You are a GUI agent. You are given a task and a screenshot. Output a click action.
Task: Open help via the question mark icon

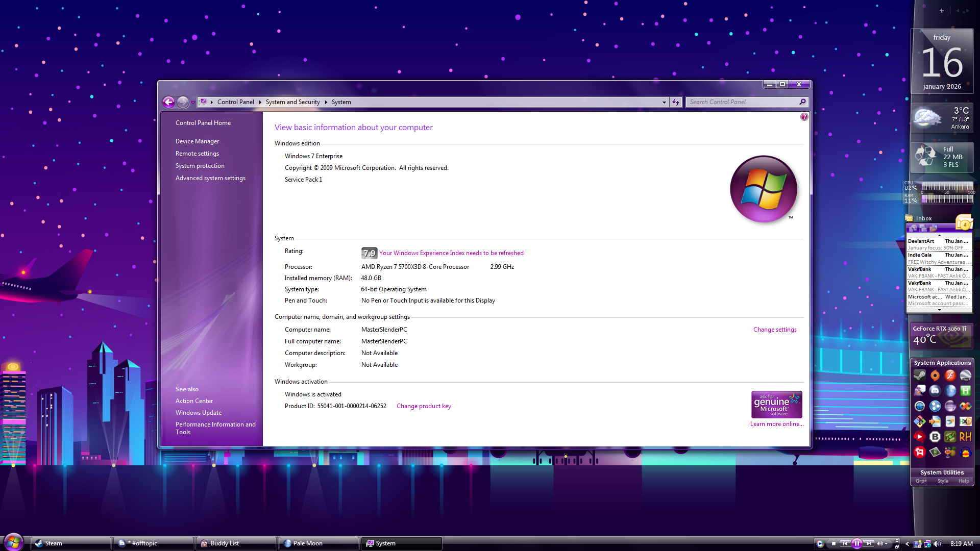(x=804, y=117)
